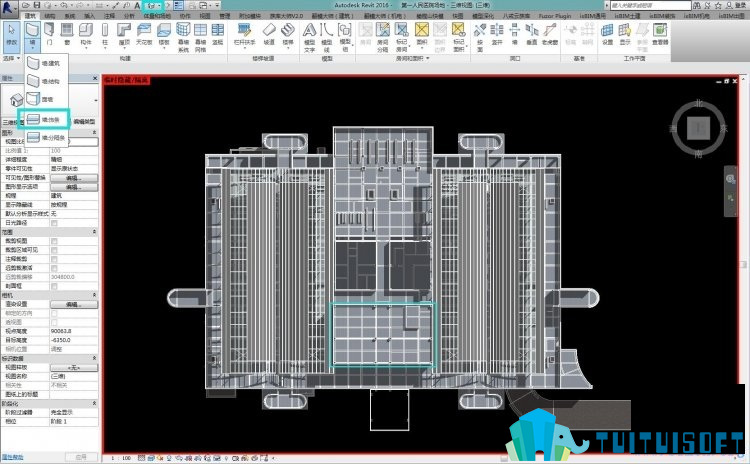The height and width of the screenshot is (464, 750).
Task: Toggle the Crop Region Visible checkbox (裁剪区域可见)
Action: 54,250
